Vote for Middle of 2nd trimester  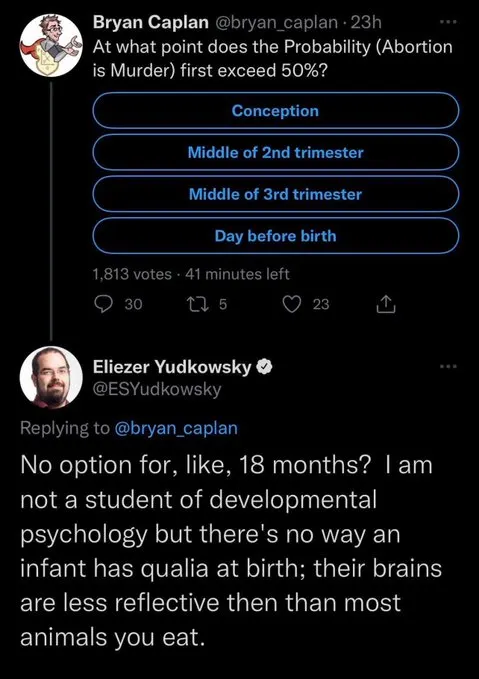click(x=275, y=152)
